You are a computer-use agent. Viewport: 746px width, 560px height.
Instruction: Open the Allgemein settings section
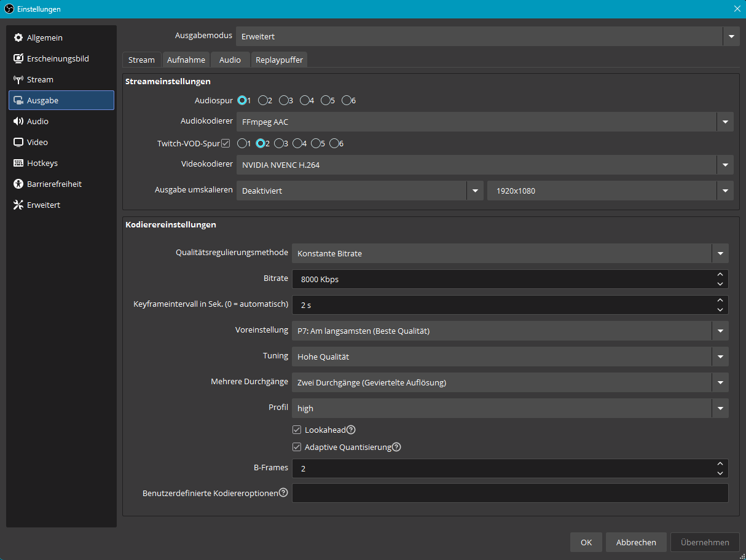click(45, 37)
